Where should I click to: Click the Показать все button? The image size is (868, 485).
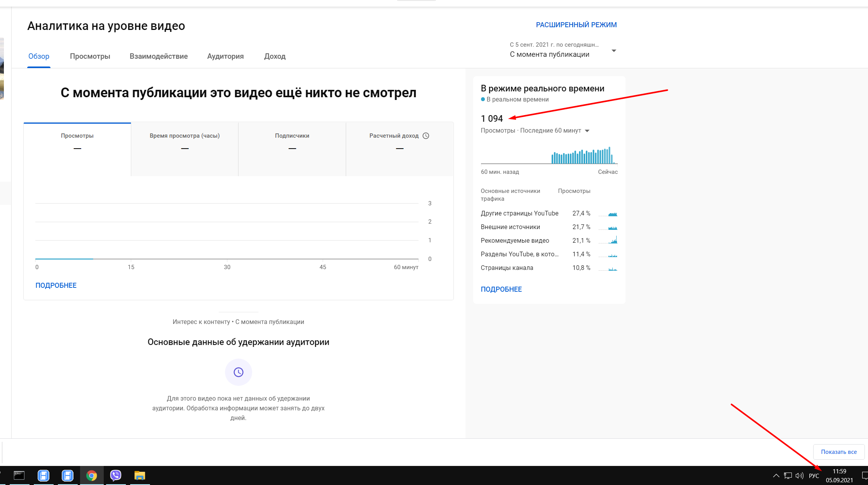point(838,452)
